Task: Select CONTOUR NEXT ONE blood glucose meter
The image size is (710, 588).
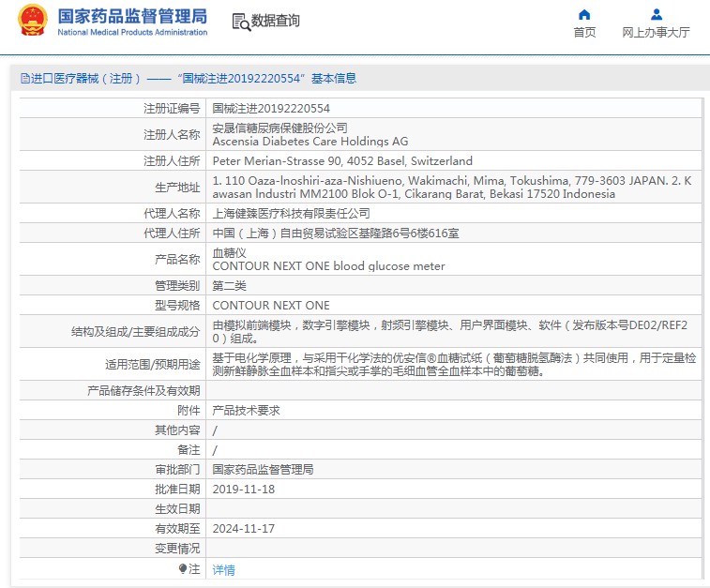Action: pyautogui.click(x=328, y=266)
